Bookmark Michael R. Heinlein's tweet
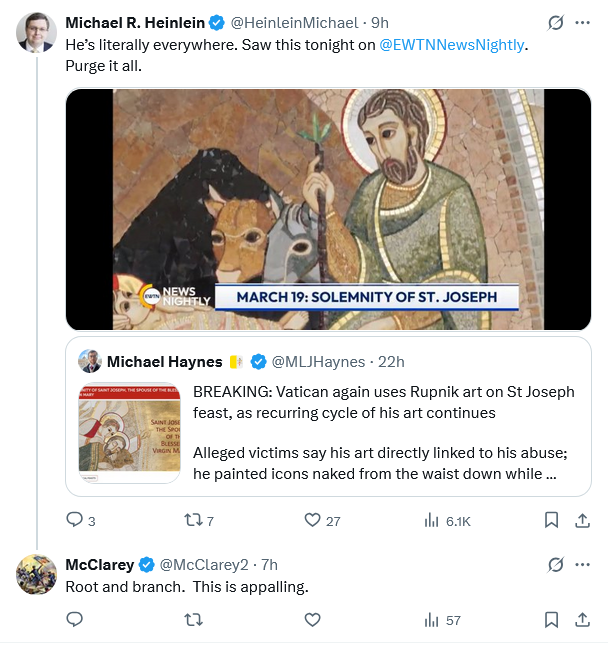609x649 pixels. click(x=550, y=520)
